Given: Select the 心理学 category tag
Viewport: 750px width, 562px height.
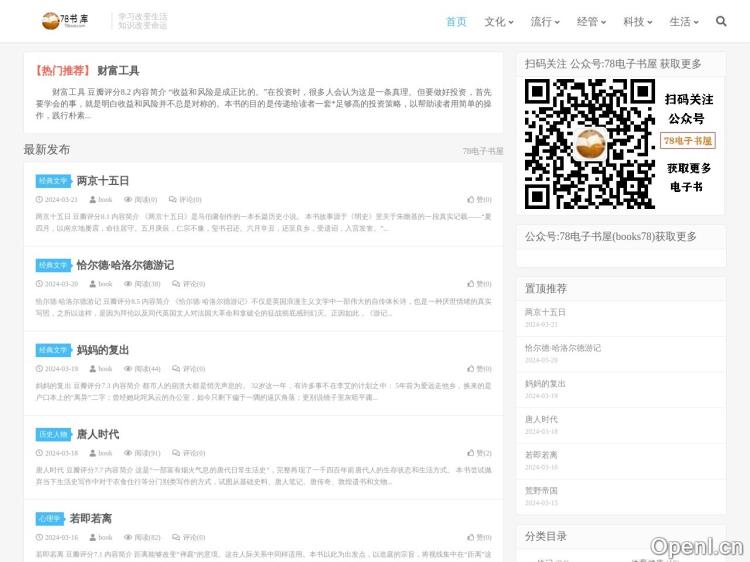Looking at the screenshot, I should 49,519.
